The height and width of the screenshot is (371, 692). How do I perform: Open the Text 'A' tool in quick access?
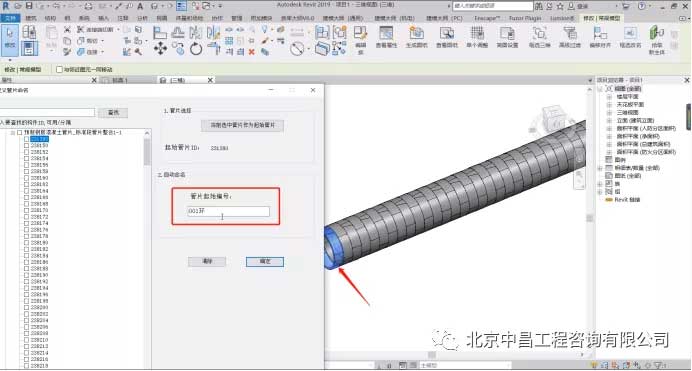tap(140, 6)
